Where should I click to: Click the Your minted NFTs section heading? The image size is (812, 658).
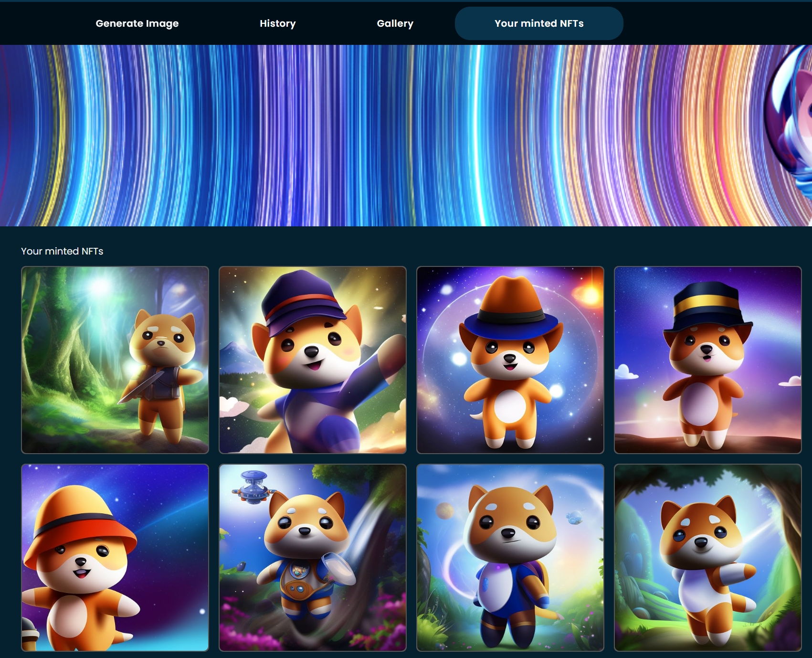point(62,251)
